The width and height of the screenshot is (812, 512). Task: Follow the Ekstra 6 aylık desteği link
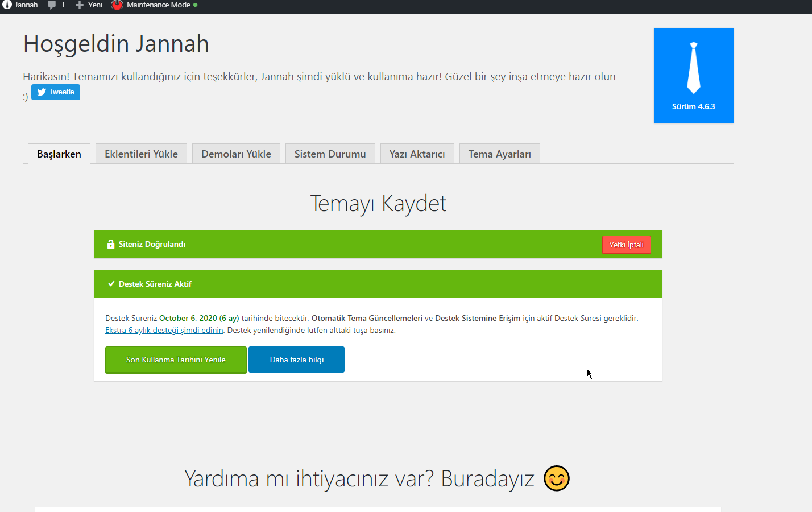point(164,330)
